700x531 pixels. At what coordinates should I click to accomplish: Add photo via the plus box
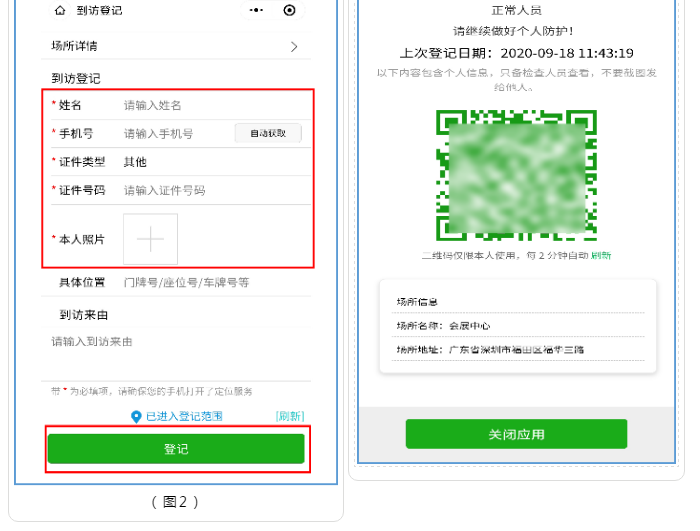pos(150,239)
